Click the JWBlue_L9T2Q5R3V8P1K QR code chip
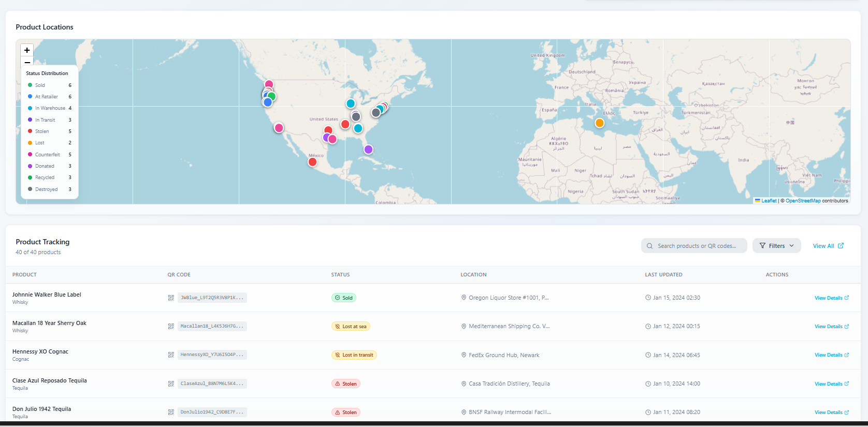 point(212,298)
